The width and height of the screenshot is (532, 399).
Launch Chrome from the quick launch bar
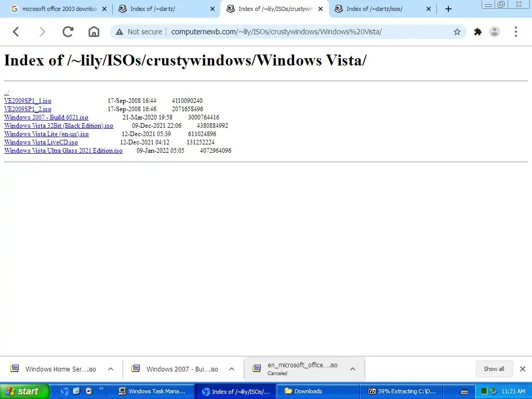(x=64, y=391)
